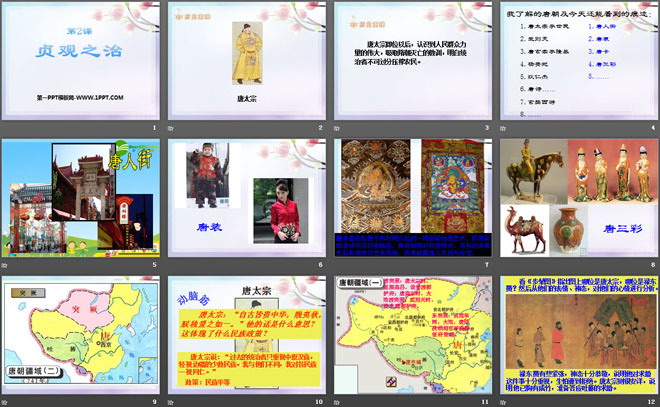Select slide 1 titled 贞观之治

(81, 61)
